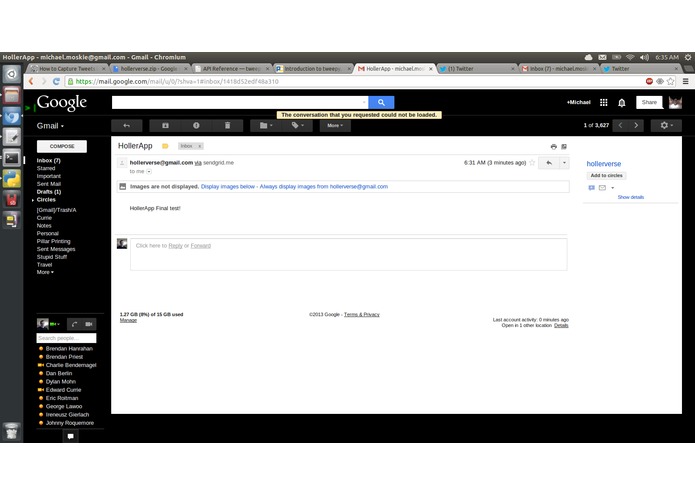
Task: Open the account profile picture
Action: pos(675,102)
